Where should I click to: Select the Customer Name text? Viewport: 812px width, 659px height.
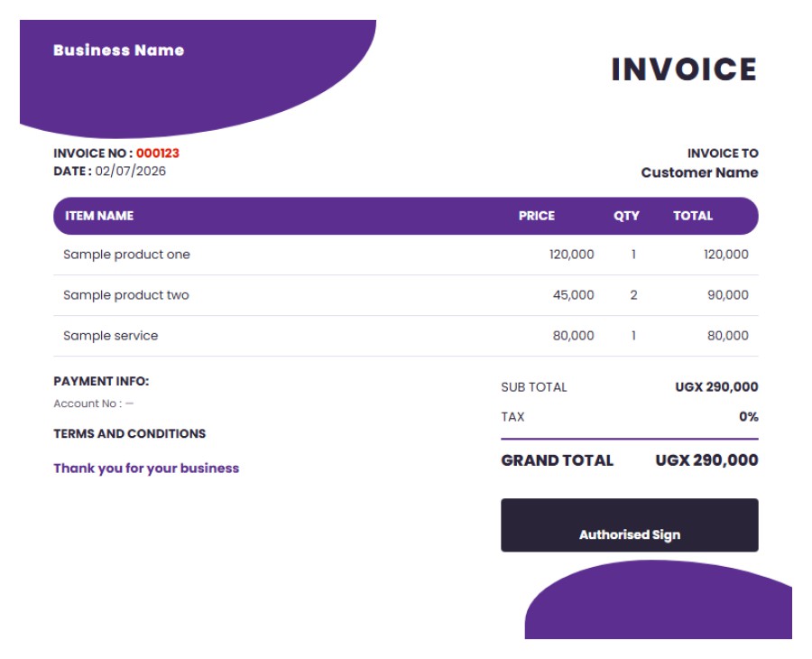pyautogui.click(x=699, y=172)
